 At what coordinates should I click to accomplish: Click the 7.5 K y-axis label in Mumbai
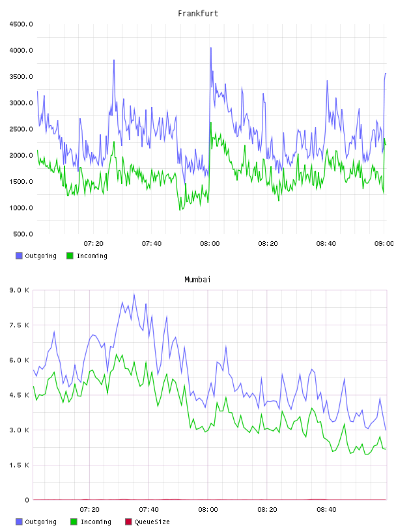tap(19, 325)
